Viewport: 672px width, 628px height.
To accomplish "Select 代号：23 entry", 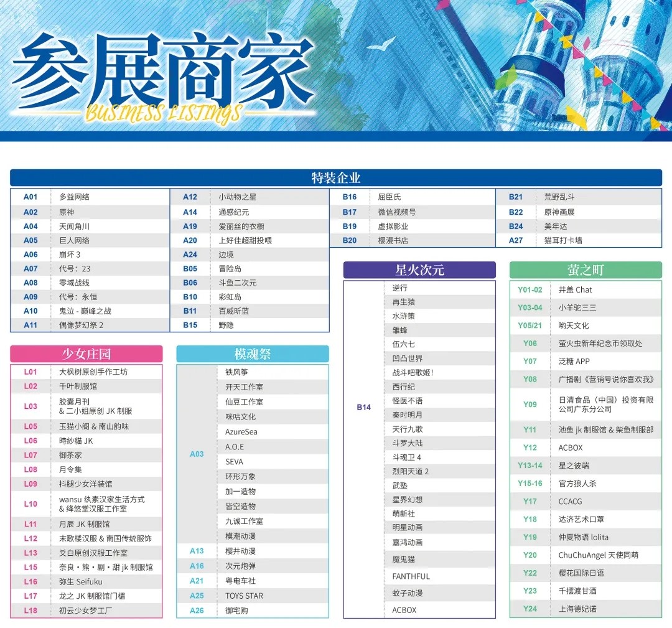I will [75, 269].
